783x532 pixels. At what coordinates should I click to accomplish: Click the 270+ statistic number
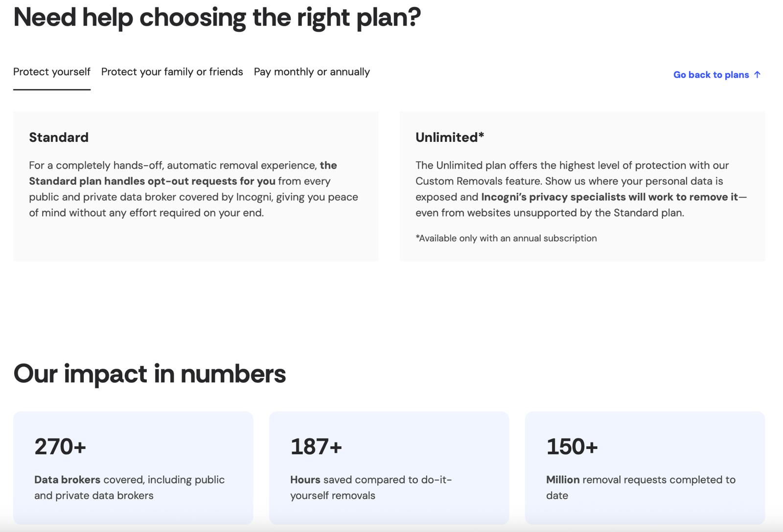coord(60,446)
